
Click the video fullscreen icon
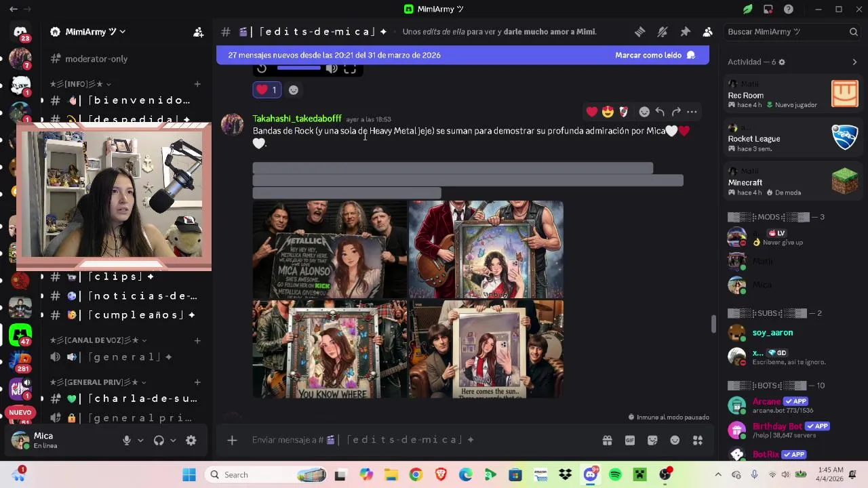[350, 68]
